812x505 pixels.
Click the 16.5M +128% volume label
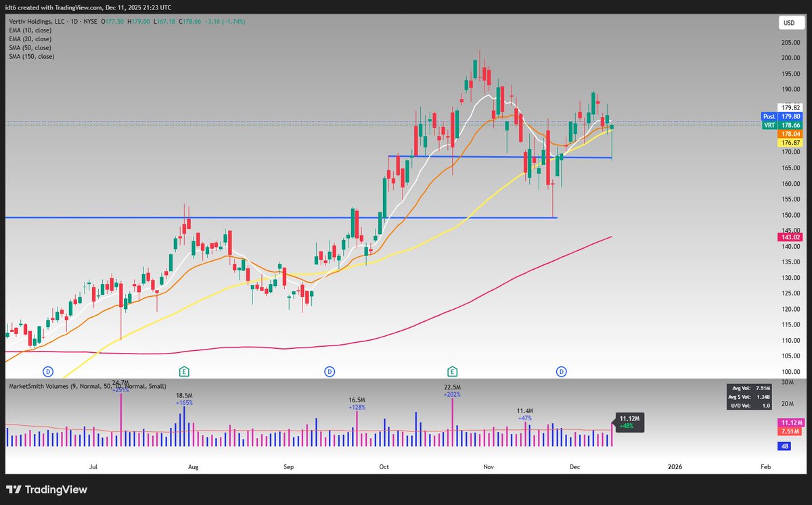click(357, 404)
